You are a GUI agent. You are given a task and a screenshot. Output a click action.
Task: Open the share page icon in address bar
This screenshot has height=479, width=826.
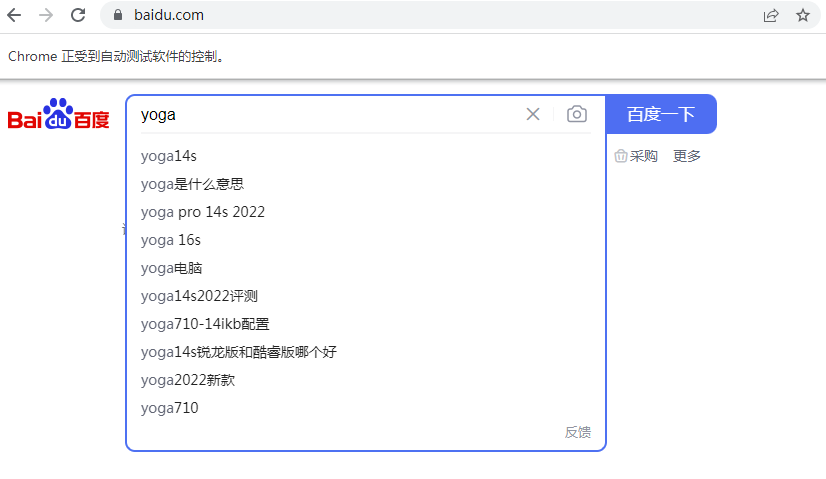[771, 15]
